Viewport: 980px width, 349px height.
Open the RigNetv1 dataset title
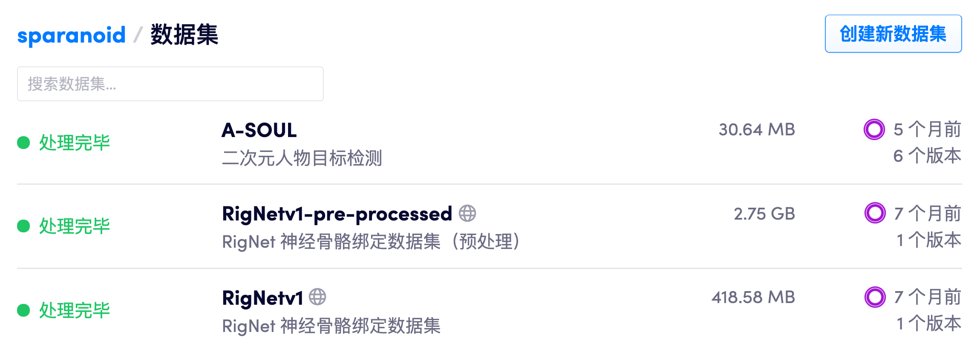[x=262, y=298]
